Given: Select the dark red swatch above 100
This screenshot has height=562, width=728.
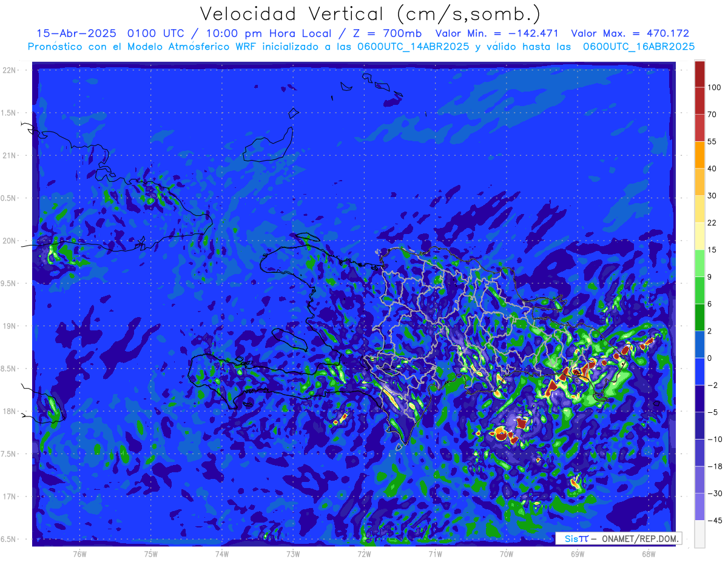Looking at the screenshot, I should click(699, 74).
